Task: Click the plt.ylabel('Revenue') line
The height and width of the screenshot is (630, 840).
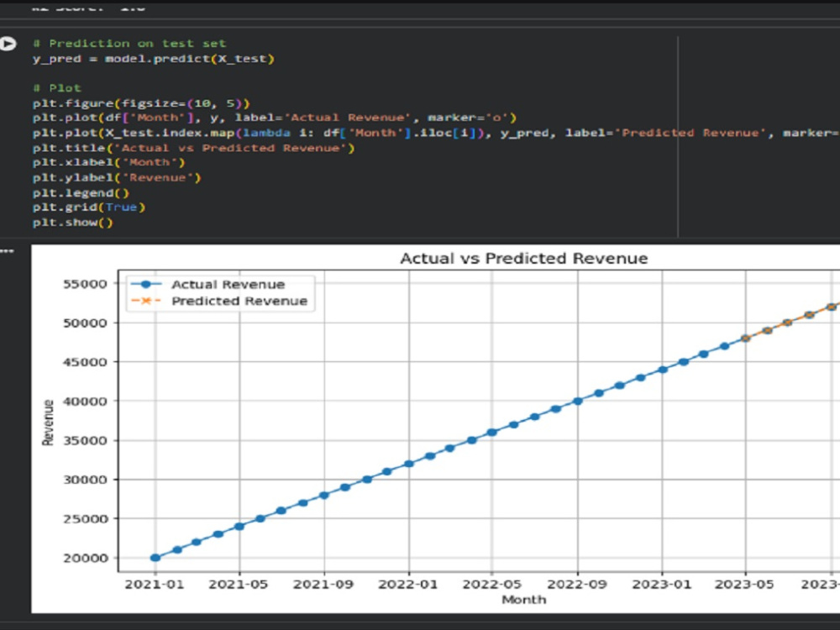Action: click(117, 177)
